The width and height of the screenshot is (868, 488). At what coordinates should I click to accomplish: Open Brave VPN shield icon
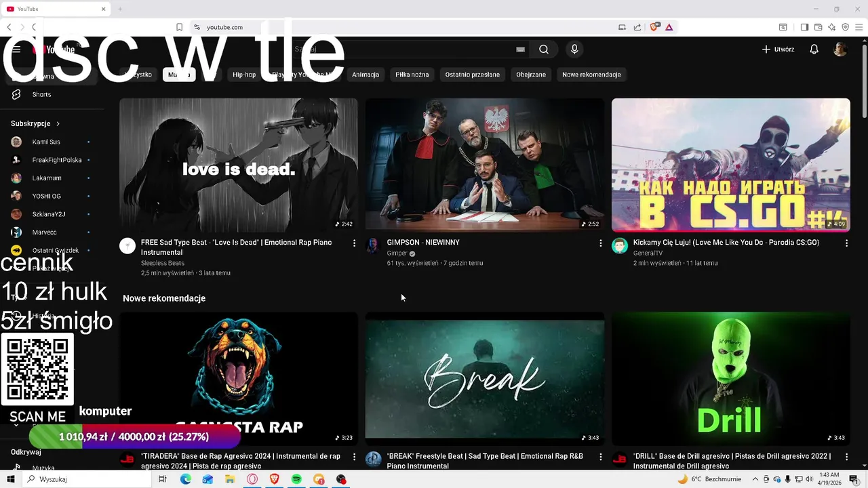[x=845, y=27]
